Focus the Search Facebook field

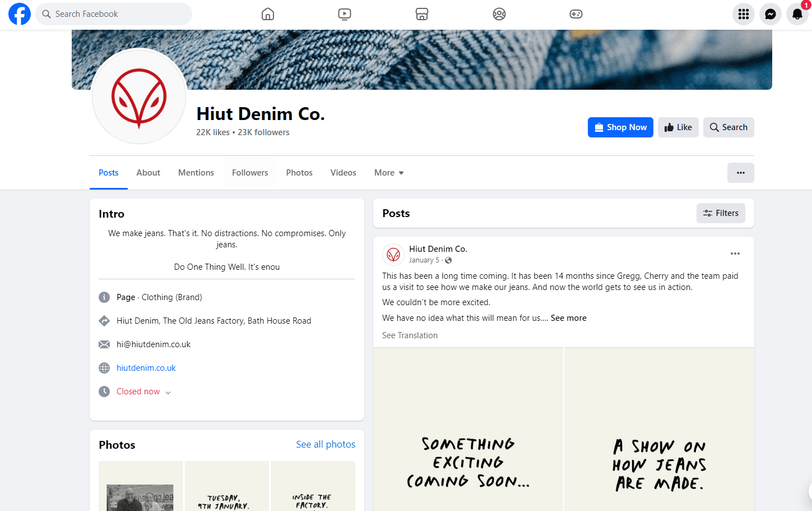(114, 14)
